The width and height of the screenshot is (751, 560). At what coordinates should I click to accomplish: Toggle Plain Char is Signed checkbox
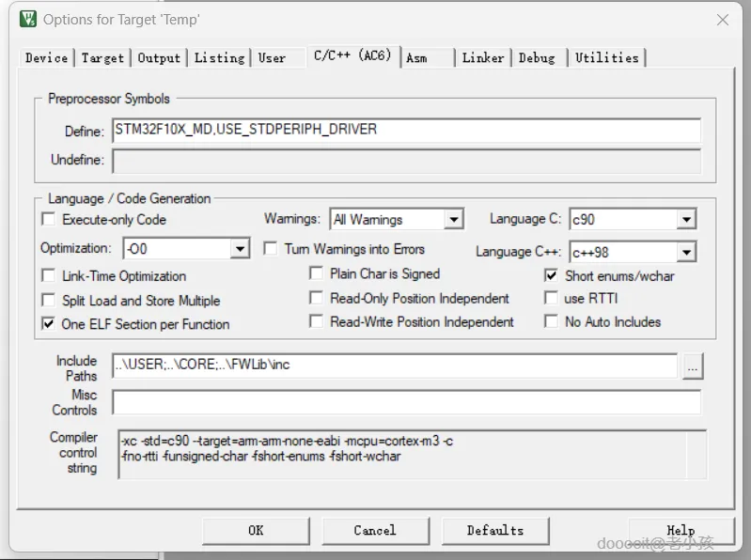point(316,273)
